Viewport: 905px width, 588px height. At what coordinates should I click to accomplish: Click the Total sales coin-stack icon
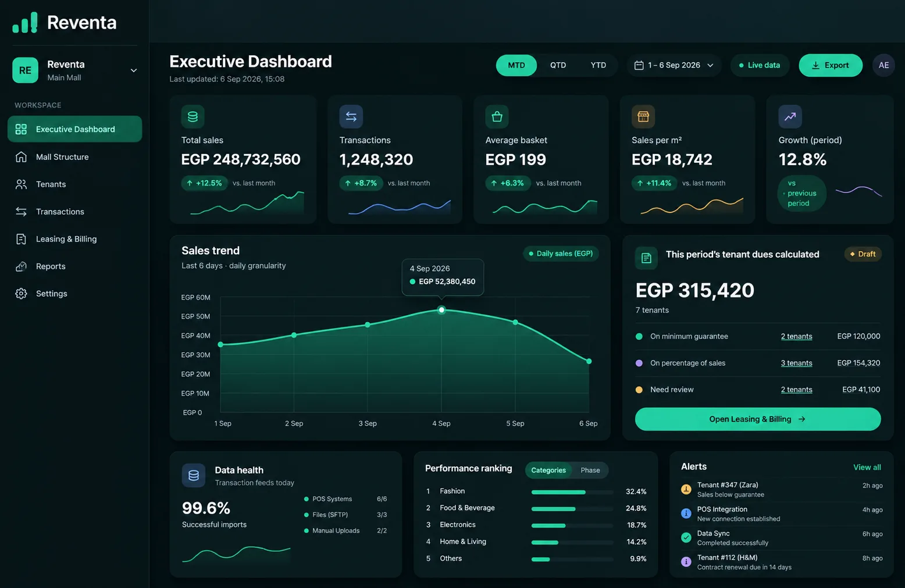(x=193, y=116)
